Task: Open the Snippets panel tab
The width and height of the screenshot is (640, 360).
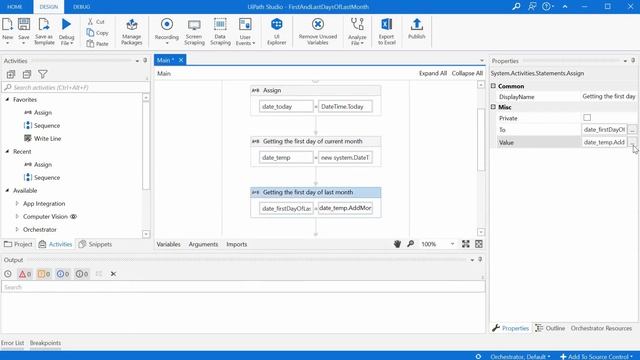Action: tap(95, 244)
